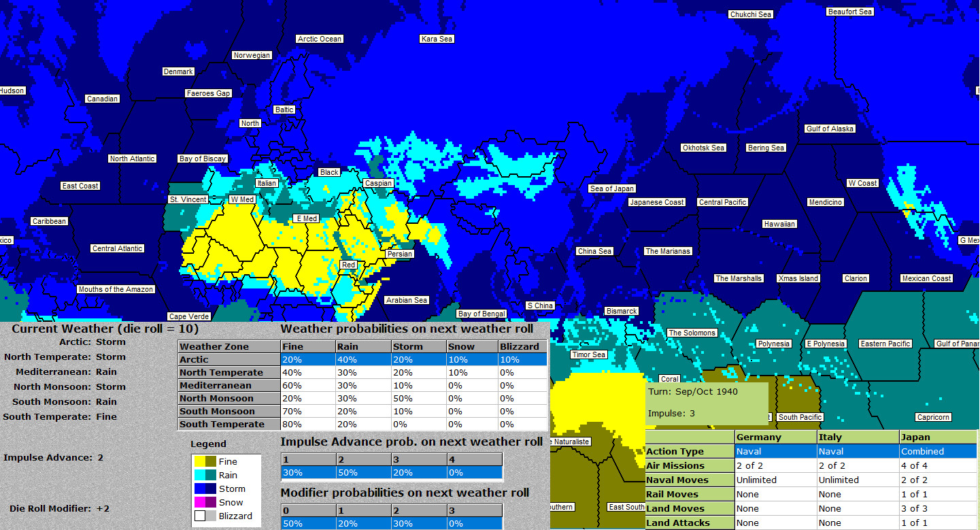Click the Bering Sea label
Image resolution: width=980 pixels, height=530 pixels.
point(766,148)
